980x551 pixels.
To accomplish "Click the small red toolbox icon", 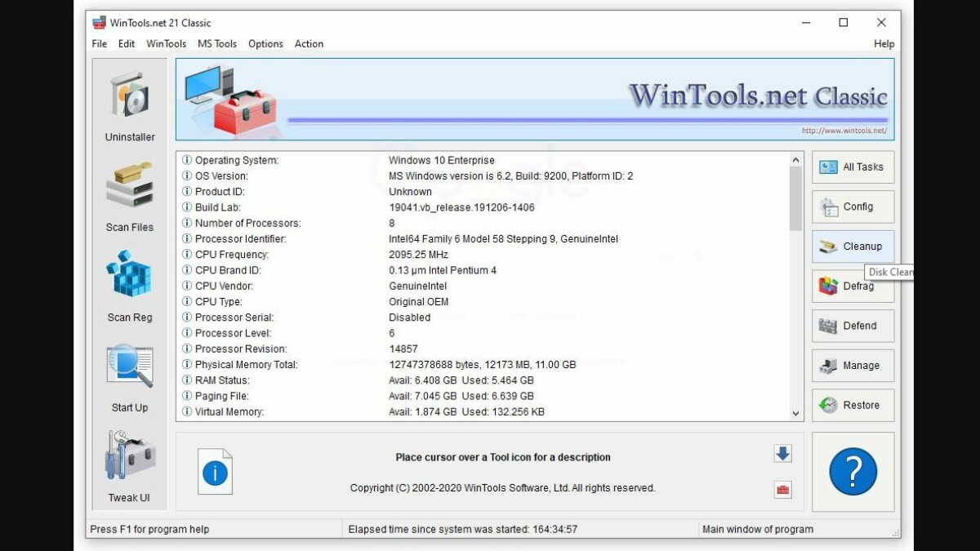I will point(782,490).
